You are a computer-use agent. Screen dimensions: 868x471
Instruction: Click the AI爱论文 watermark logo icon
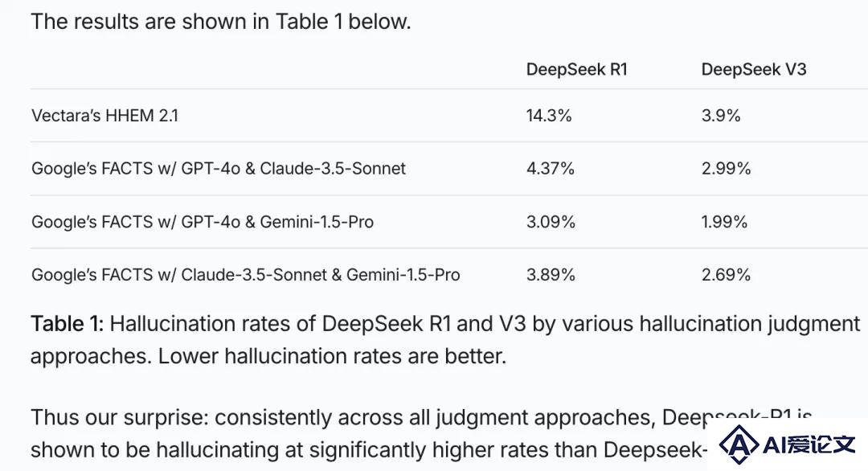pos(739,444)
